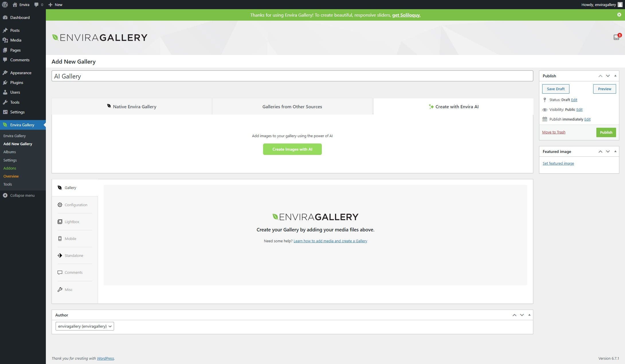625x364 pixels.
Task: Dismiss the green Soliloquy notice
Action: [x=619, y=15]
